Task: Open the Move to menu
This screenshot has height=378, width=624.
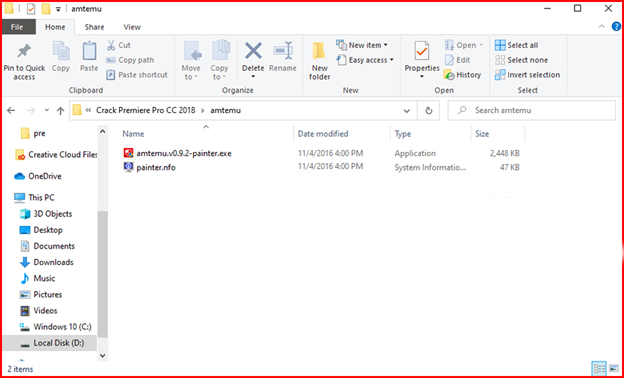Action: [191, 60]
